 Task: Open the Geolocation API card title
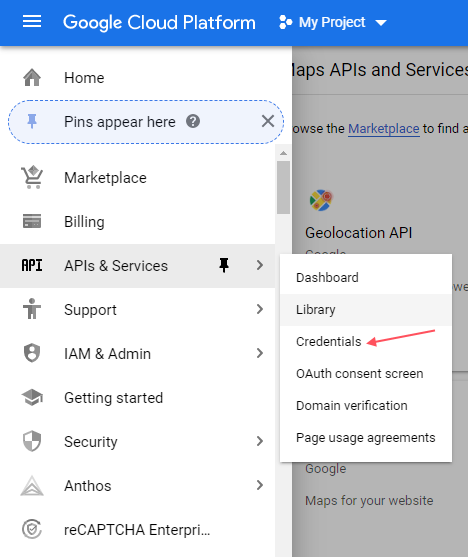click(x=359, y=233)
